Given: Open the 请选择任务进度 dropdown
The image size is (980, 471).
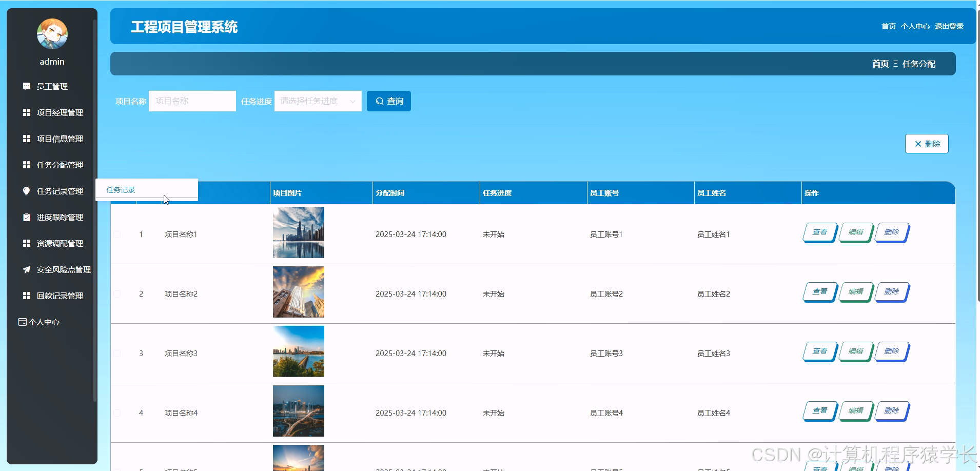Looking at the screenshot, I should tap(318, 101).
